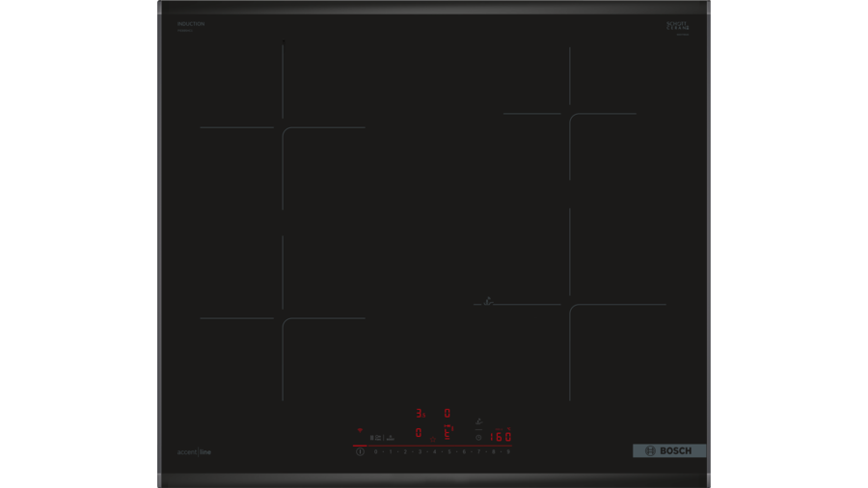
Task: Tap the red 160 temperature display
Action: [500, 437]
